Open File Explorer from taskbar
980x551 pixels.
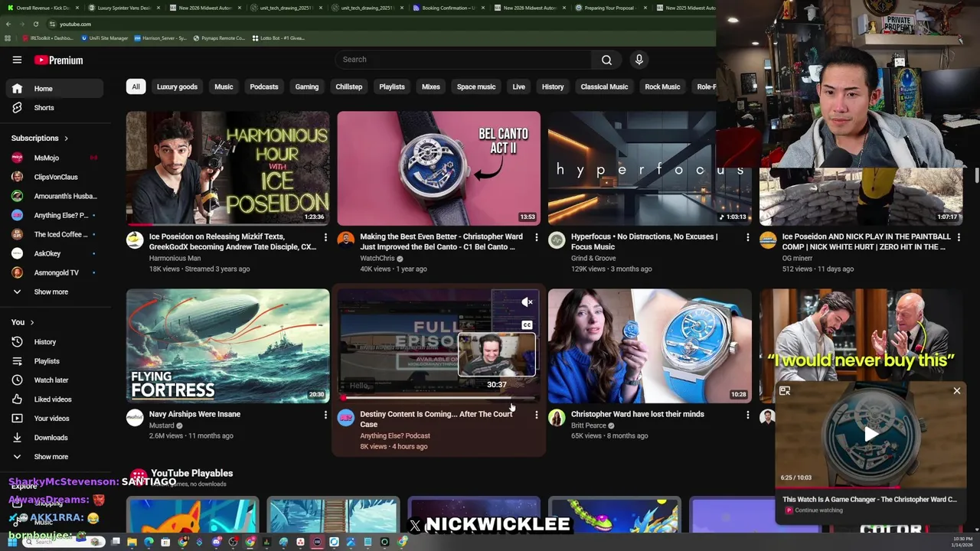[132, 542]
